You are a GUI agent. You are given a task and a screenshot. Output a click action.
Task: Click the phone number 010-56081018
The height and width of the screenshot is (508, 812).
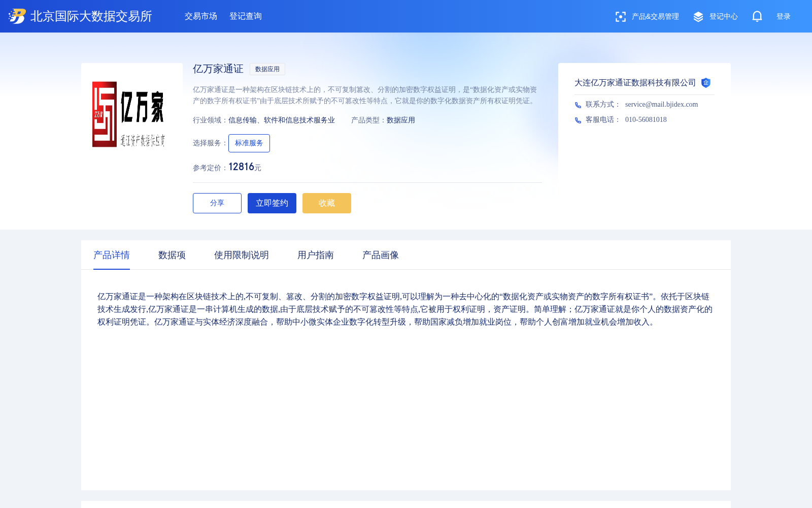pyautogui.click(x=646, y=119)
